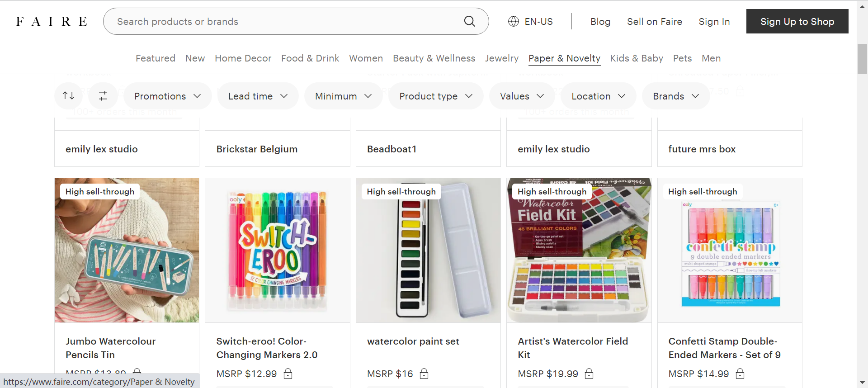Expand the Location filter dropdown

pos(599,96)
